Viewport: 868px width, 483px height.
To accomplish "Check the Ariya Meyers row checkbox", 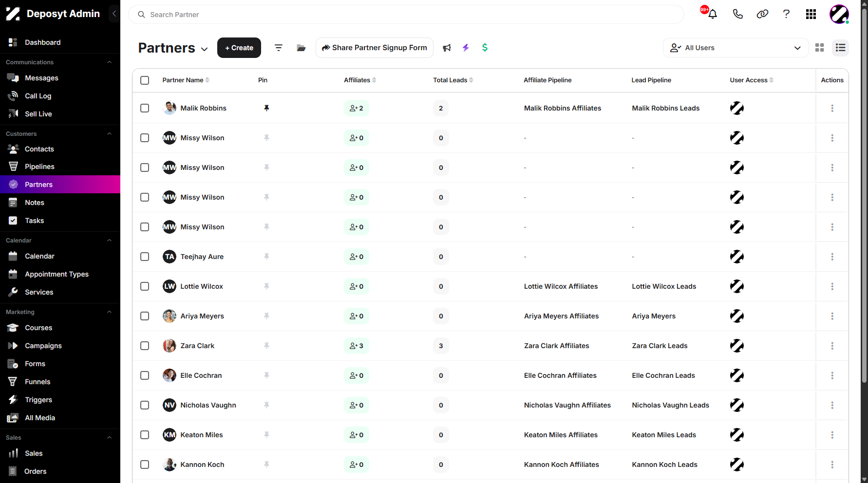I will tap(145, 316).
